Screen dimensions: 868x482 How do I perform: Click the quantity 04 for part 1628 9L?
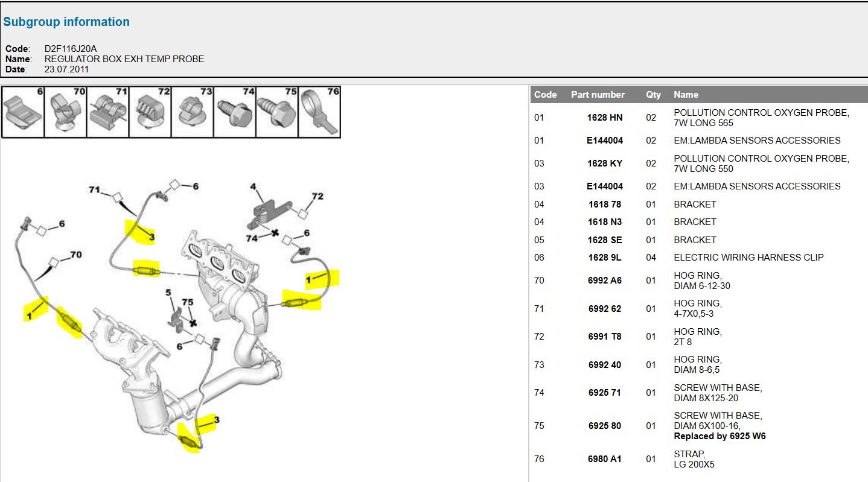pos(651,258)
